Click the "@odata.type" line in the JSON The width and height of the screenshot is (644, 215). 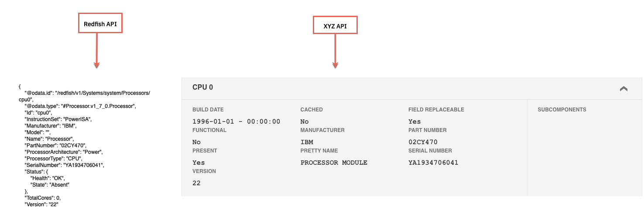tap(81, 106)
